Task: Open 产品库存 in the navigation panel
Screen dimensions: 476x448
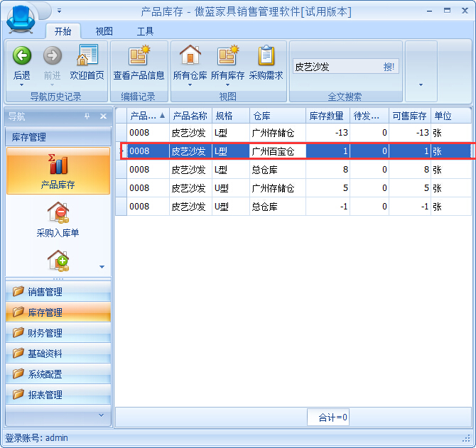Action: pos(58,170)
